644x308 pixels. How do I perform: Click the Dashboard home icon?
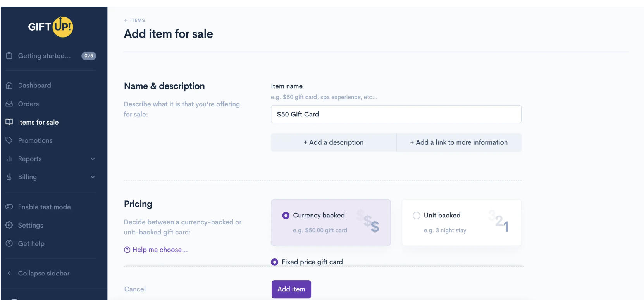pyautogui.click(x=9, y=86)
